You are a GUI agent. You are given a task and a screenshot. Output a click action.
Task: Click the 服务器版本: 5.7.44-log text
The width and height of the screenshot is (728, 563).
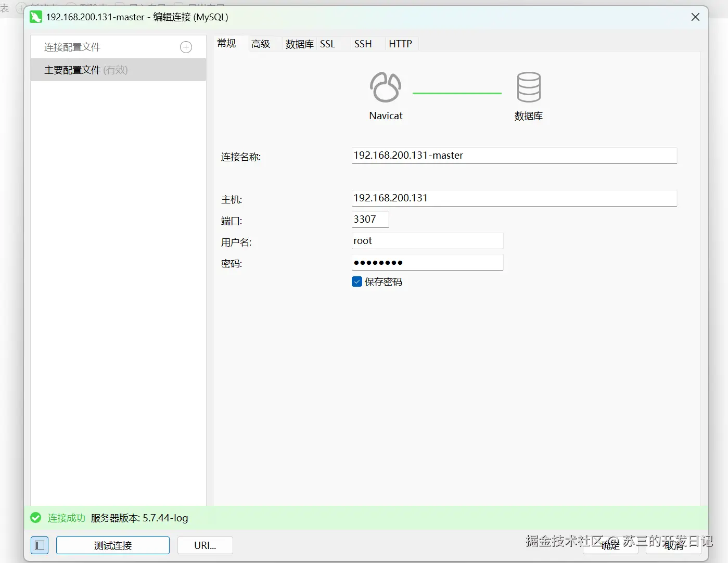point(139,518)
